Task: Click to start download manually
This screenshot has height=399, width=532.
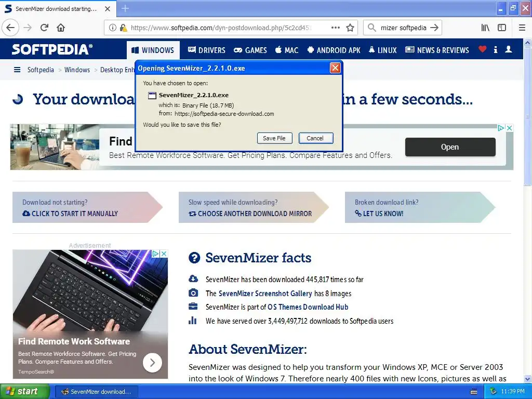Action: [70, 214]
